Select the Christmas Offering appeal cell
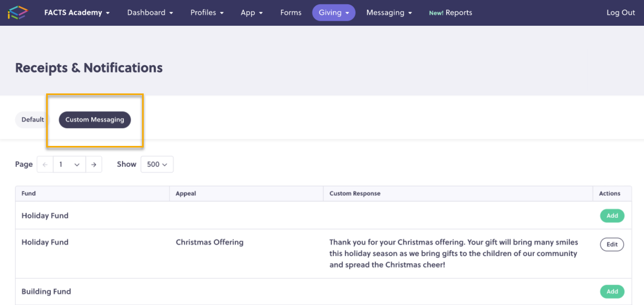Screen dimensions: 644x305 click(x=210, y=243)
